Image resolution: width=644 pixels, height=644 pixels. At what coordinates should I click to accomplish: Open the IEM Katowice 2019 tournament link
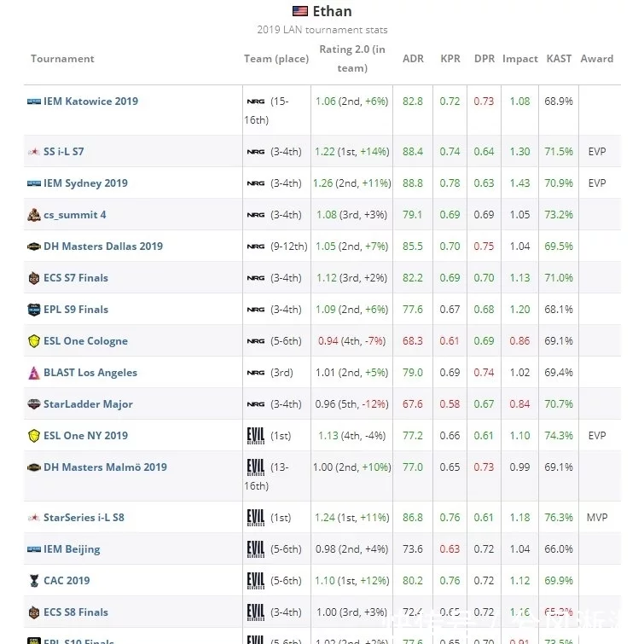coord(90,102)
